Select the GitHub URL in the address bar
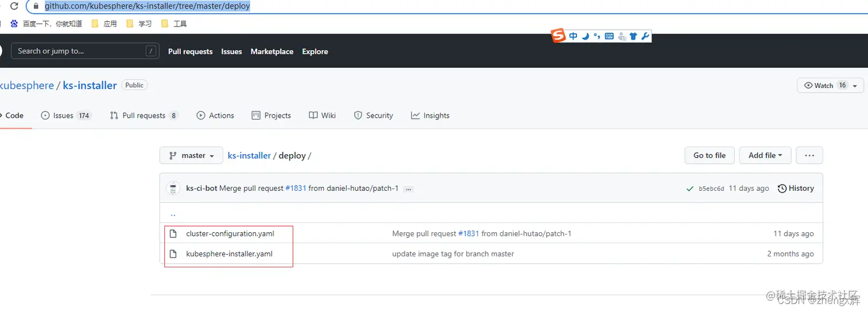Image resolution: width=868 pixels, height=311 pixels. tap(148, 7)
